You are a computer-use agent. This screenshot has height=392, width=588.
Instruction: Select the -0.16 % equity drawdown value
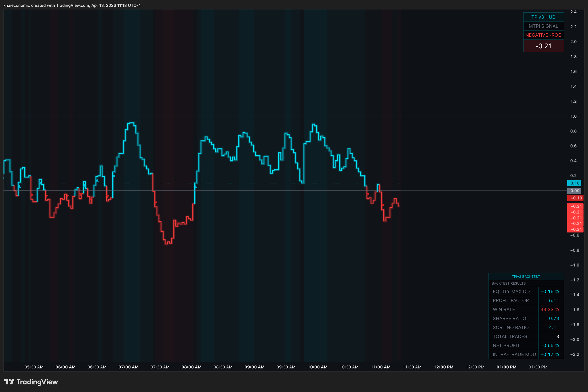(550, 291)
